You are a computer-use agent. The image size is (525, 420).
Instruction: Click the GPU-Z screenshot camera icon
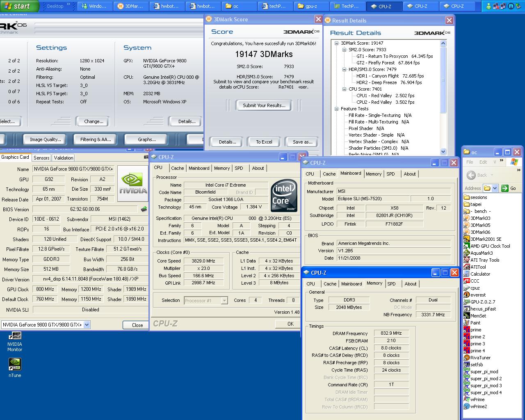point(146,157)
